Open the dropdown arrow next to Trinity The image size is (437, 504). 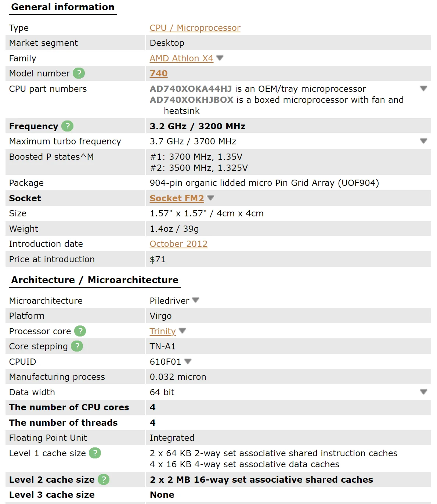pyautogui.click(x=183, y=331)
